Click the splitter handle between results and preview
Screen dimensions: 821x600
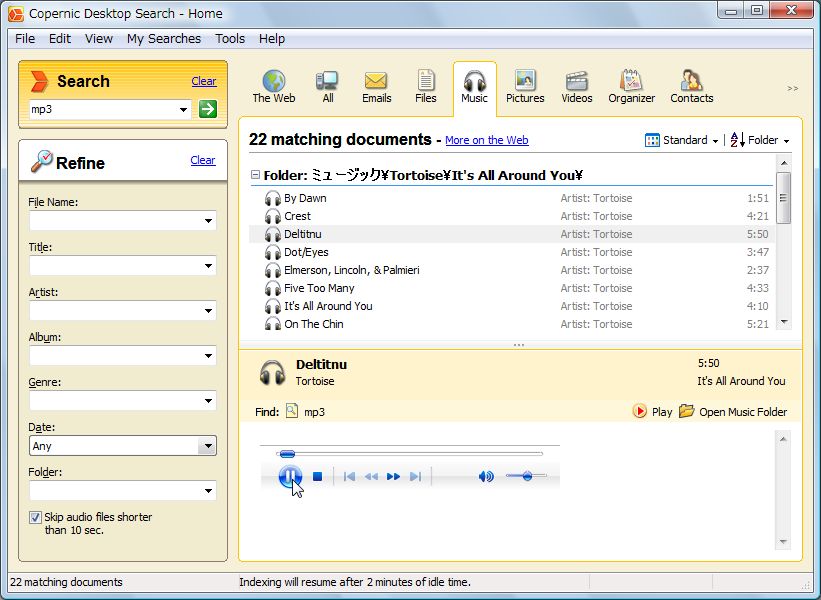click(x=519, y=345)
